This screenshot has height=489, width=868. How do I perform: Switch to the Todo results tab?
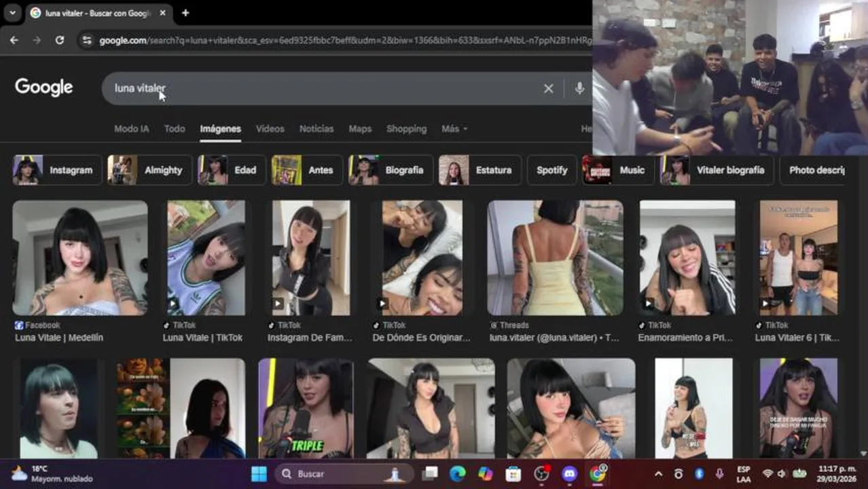175,128
